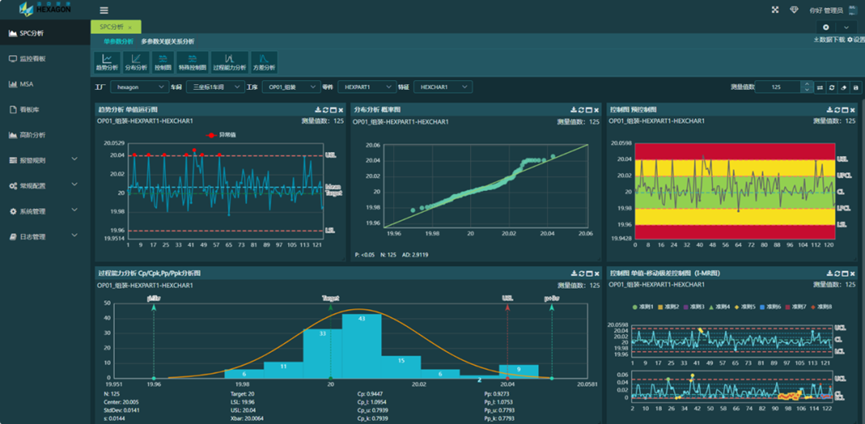The height and width of the screenshot is (424, 865).
Task: Toggle the 异常值 legend series in trend chart
Action: 217,135
